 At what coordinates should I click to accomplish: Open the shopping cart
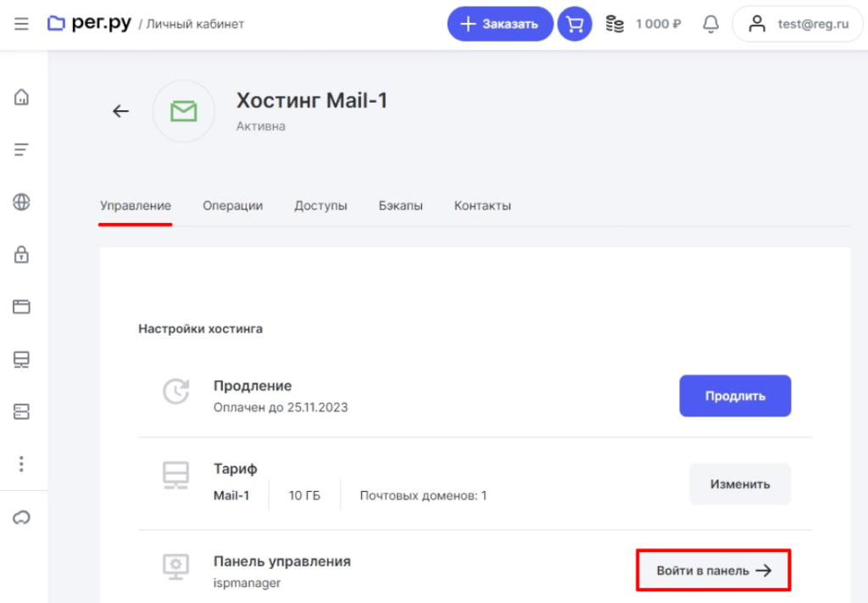point(575,24)
